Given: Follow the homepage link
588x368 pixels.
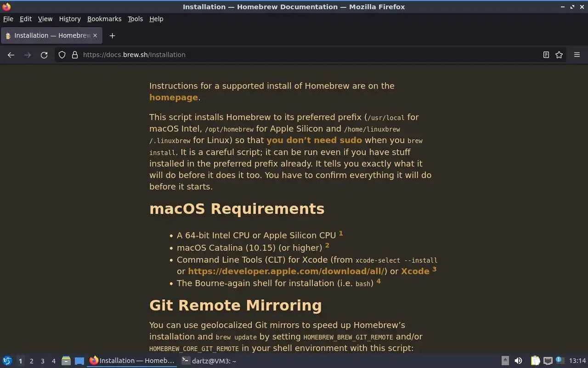Looking at the screenshot, I should [x=174, y=98].
